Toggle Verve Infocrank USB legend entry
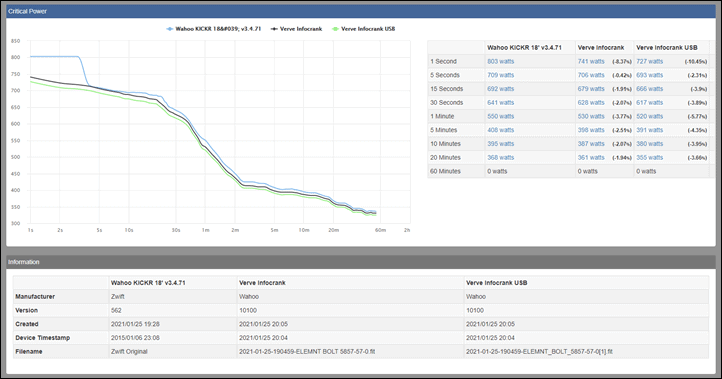 (x=363, y=29)
